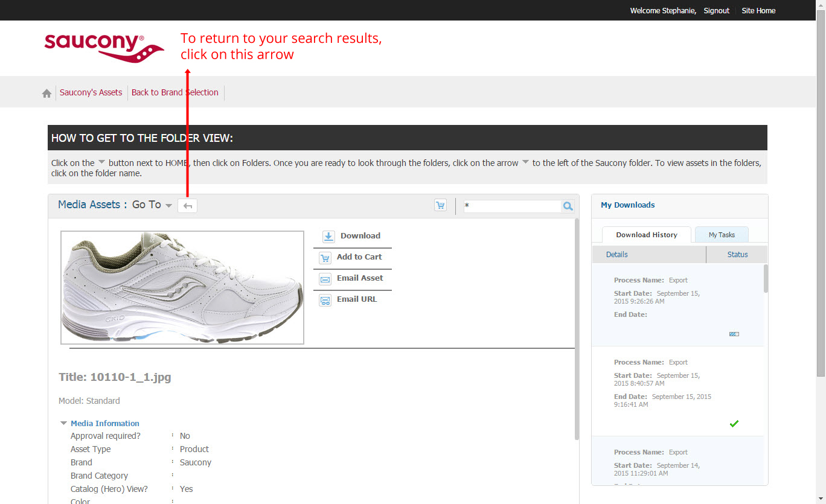The width and height of the screenshot is (826, 504).
Task: Click the magnifying glass search icon
Action: (x=568, y=206)
